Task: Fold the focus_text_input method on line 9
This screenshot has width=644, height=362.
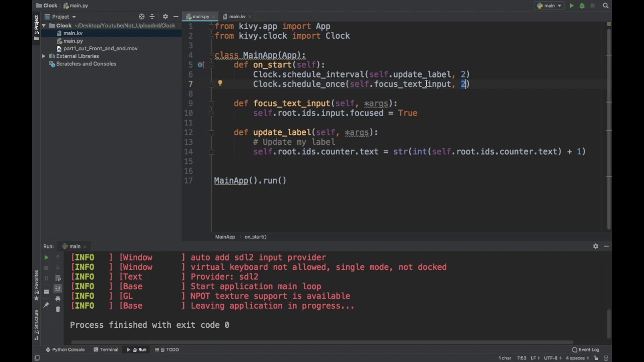Action: click(211, 104)
